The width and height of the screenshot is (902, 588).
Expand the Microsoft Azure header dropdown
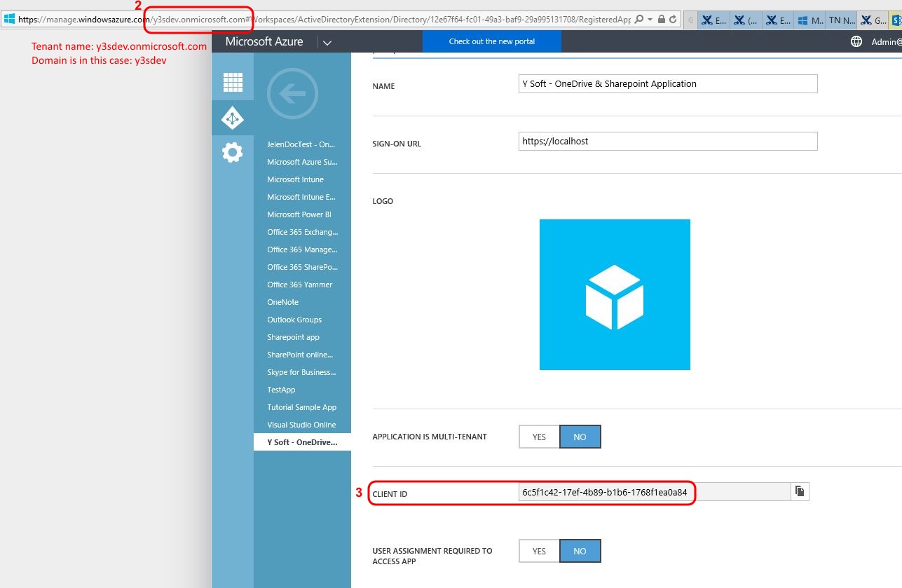pyautogui.click(x=327, y=42)
